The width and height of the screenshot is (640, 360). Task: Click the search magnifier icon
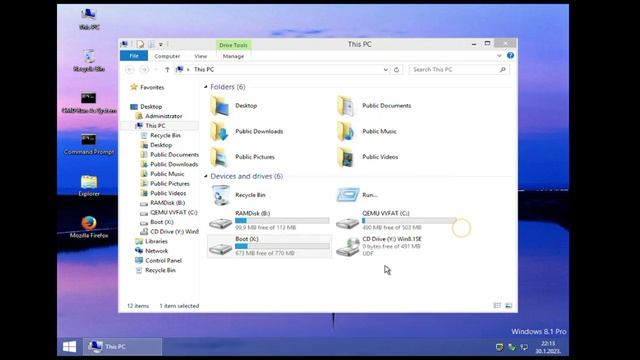point(502,70)
